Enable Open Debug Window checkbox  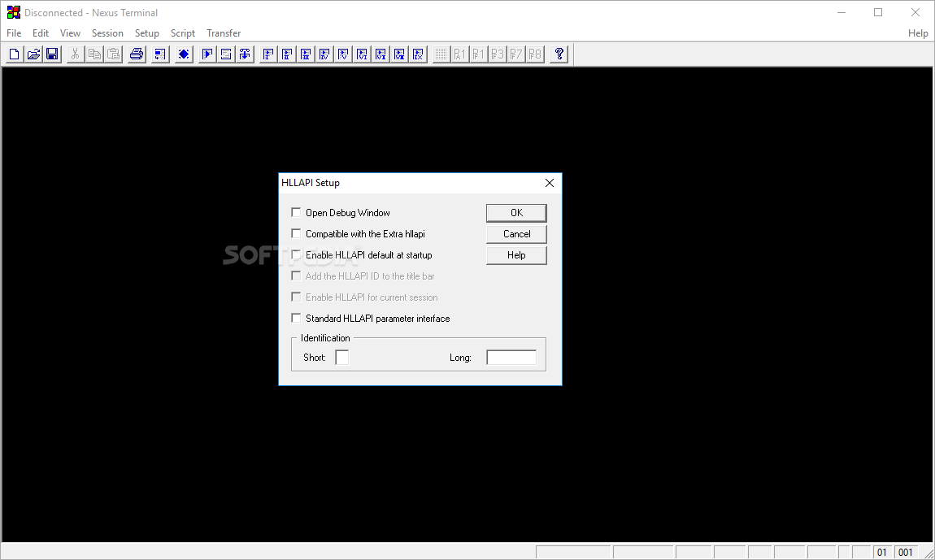(296, 212)
